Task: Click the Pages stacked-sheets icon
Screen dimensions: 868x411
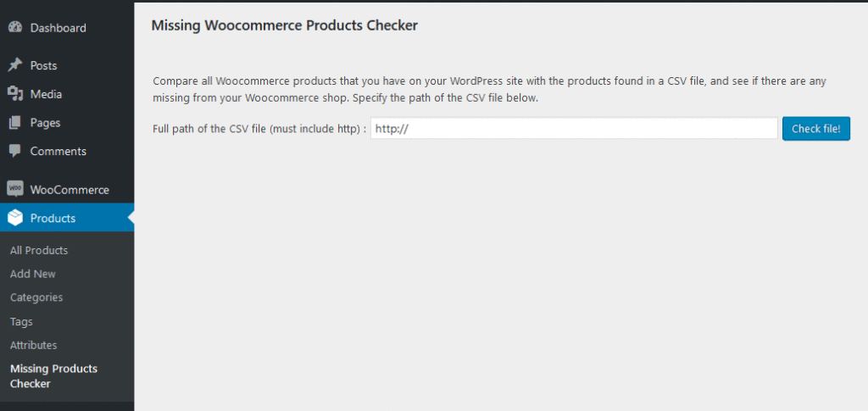Action: tap(15, 123)
